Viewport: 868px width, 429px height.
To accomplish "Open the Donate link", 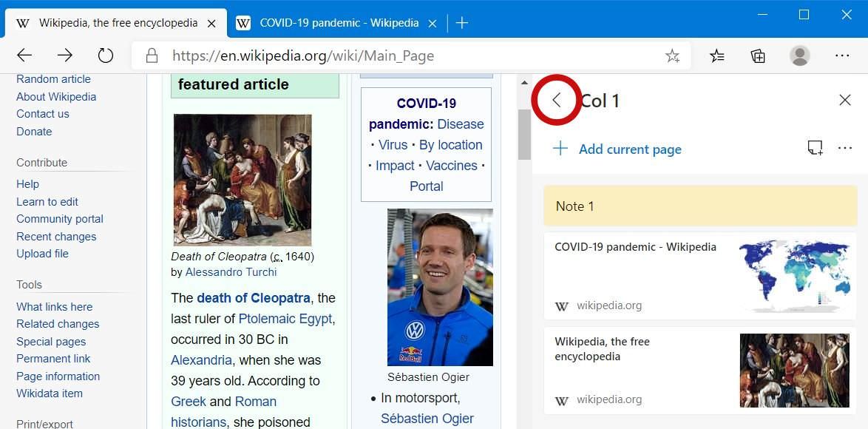I will (x=34, y=132).
